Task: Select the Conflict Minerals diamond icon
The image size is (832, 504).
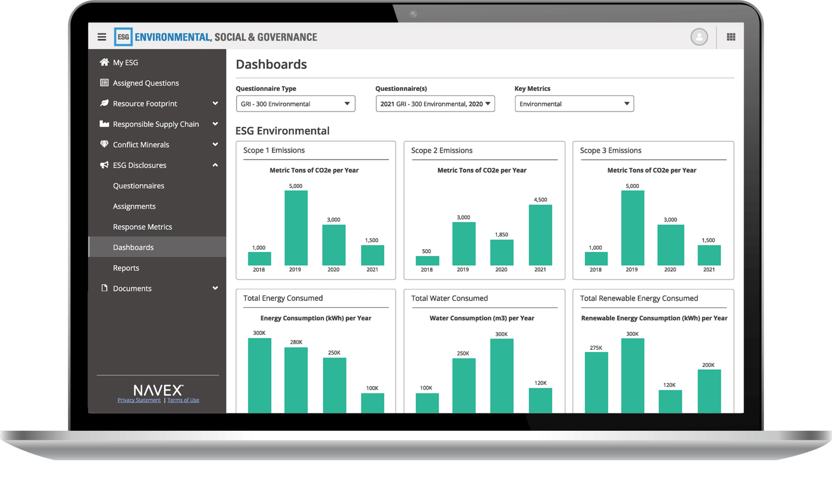Action: click(104, 144)
